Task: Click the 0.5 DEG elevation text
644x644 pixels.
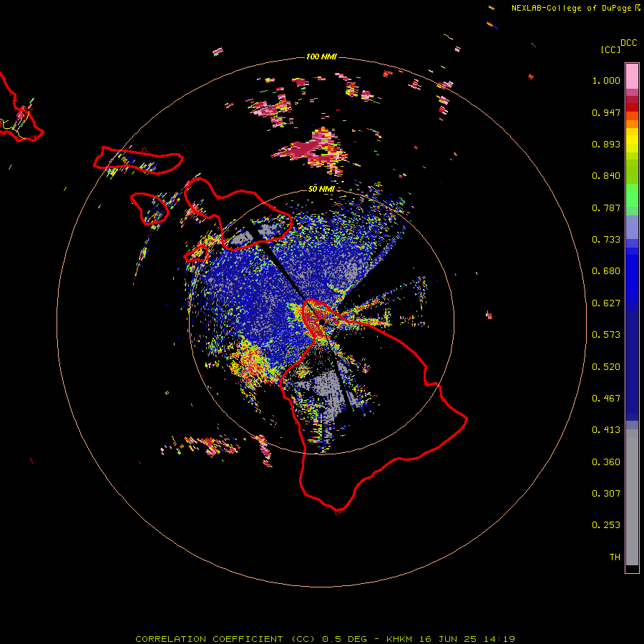Action: pos(343,639)
